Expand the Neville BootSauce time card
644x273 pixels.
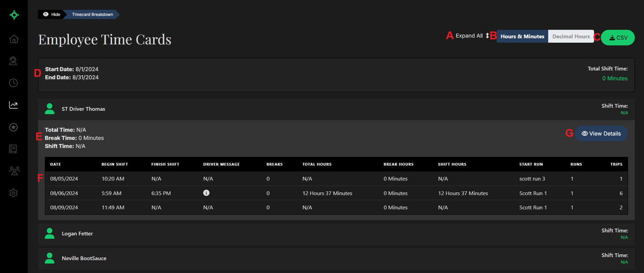(x=84, y=259)
